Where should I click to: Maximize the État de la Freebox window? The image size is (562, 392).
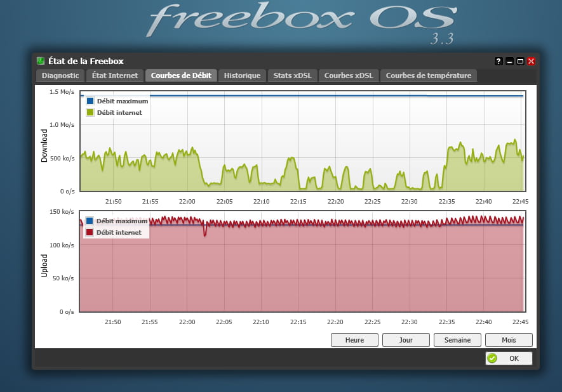coord(520,62)
